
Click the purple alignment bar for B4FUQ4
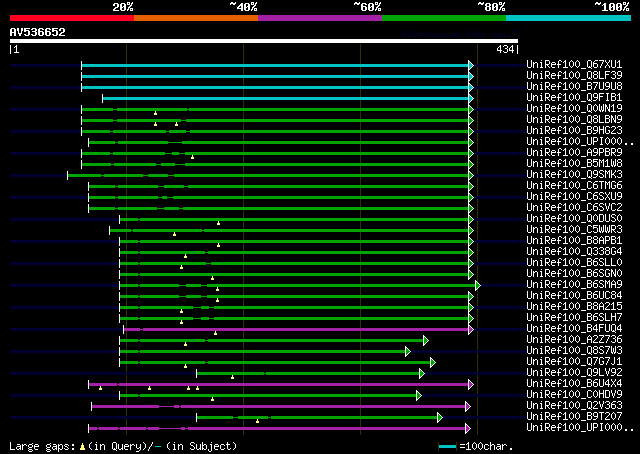coord(296,329)
